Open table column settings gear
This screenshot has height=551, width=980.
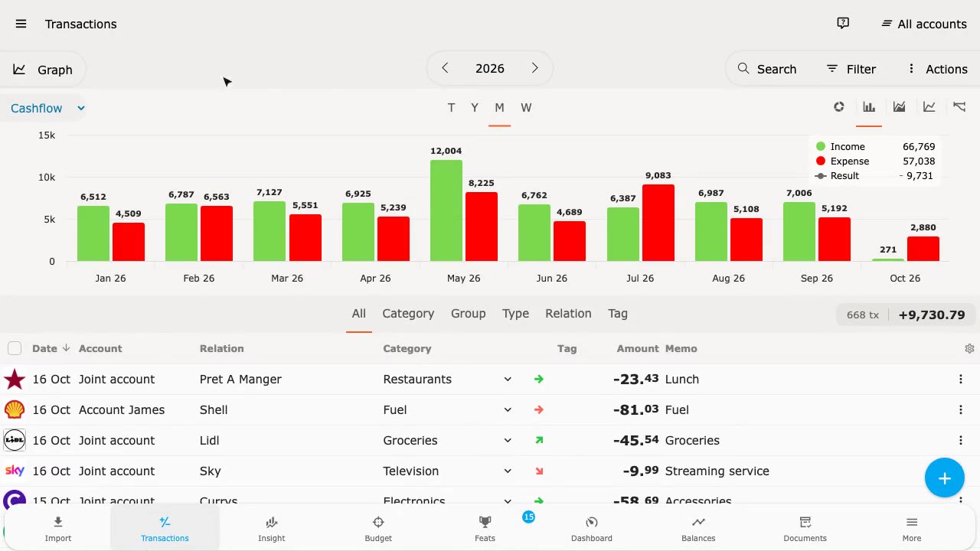(969, 348)
